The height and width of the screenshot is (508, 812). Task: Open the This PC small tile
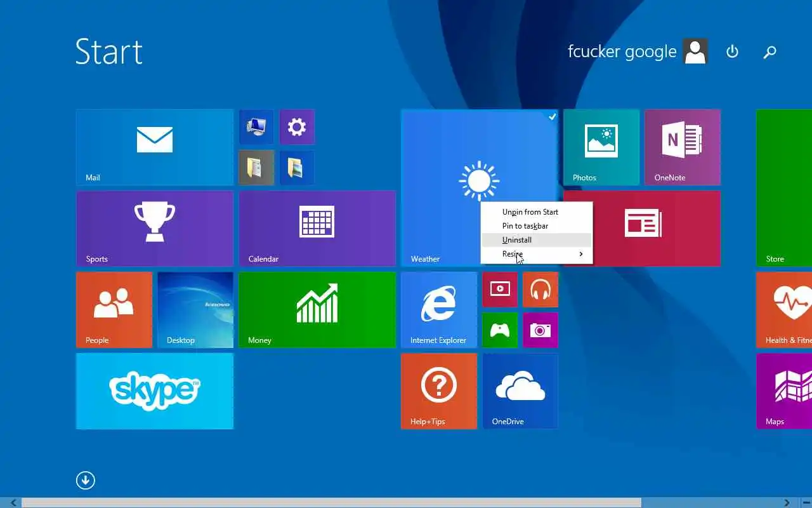256,127
